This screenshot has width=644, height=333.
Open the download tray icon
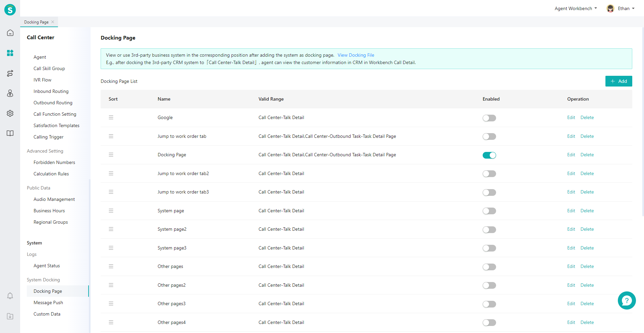pos(10,316)
